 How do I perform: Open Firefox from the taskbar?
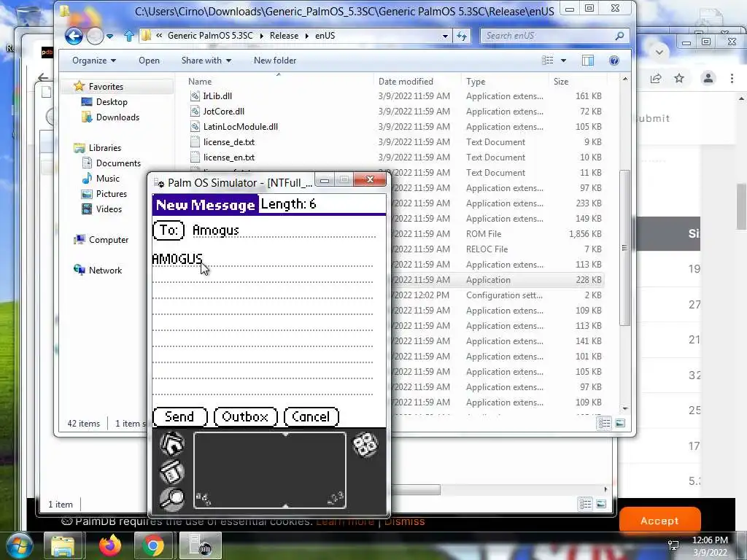(x=110, y=545)
